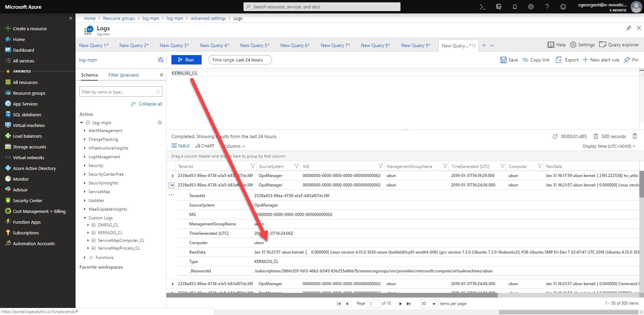Filter the Computer column
Image resolution: width=644 pixels, height=315 pixels.
540,166
